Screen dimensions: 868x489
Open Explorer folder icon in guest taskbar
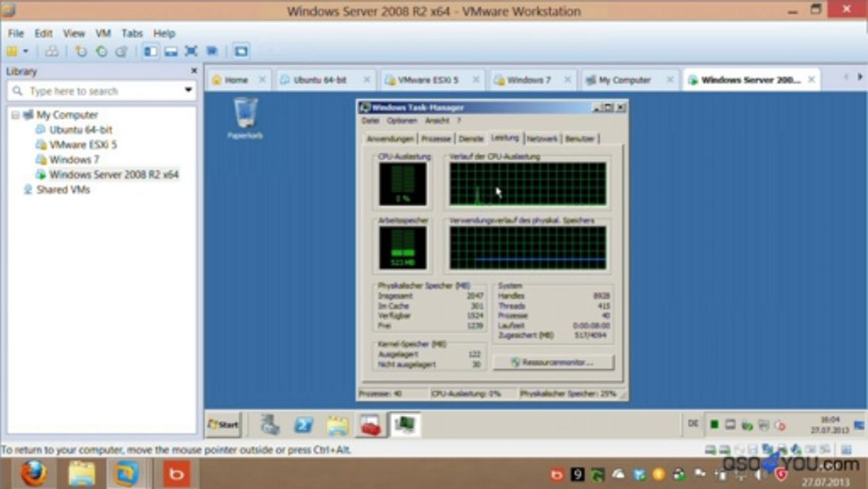337,424
